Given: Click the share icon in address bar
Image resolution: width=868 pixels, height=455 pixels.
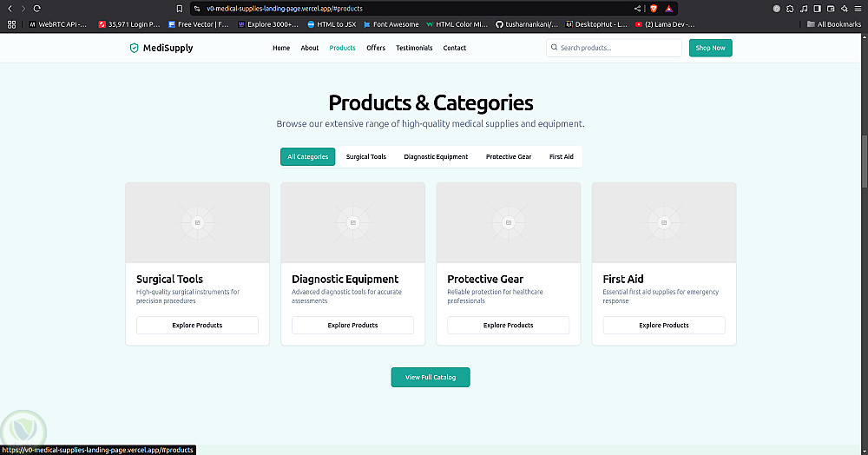Looking at the screenshot, I should tap(637, 9).
